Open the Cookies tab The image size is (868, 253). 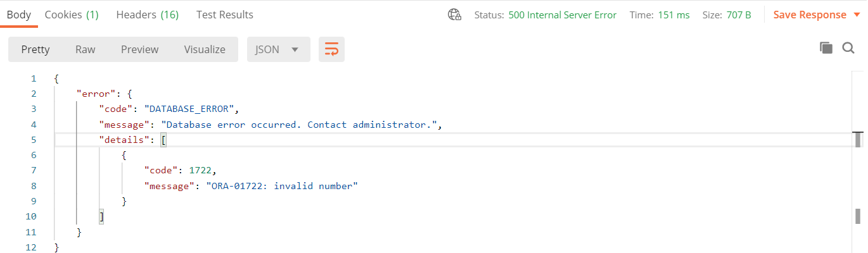(72, 15)
